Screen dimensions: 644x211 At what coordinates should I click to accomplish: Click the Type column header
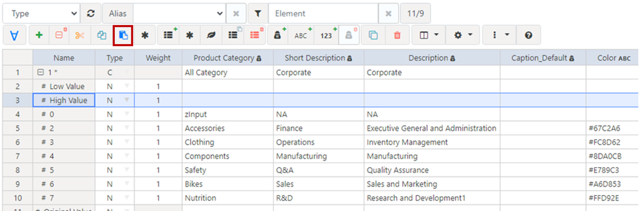pos(115,58)
